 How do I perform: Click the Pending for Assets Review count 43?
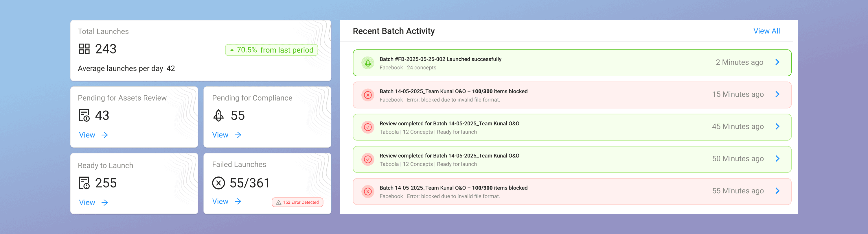(x=102, y=115)
